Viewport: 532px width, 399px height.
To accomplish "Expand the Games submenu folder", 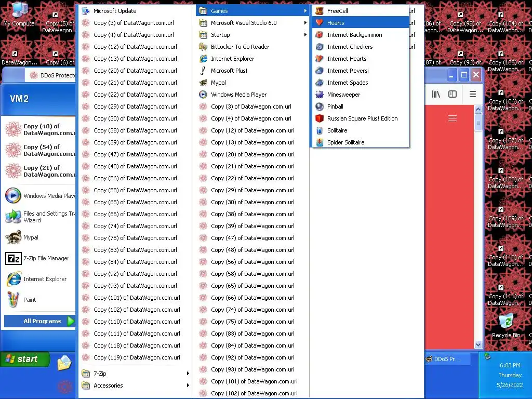I will click(x=252, y=11).
